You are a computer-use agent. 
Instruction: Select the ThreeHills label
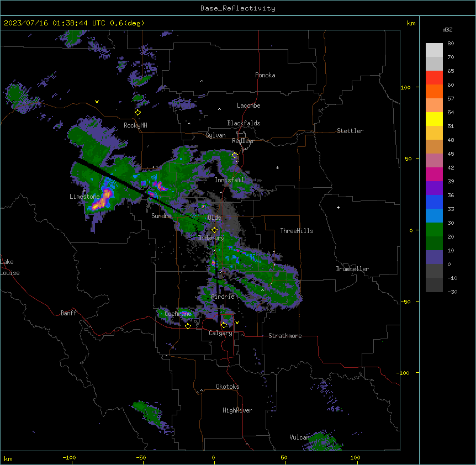point(297,231)
